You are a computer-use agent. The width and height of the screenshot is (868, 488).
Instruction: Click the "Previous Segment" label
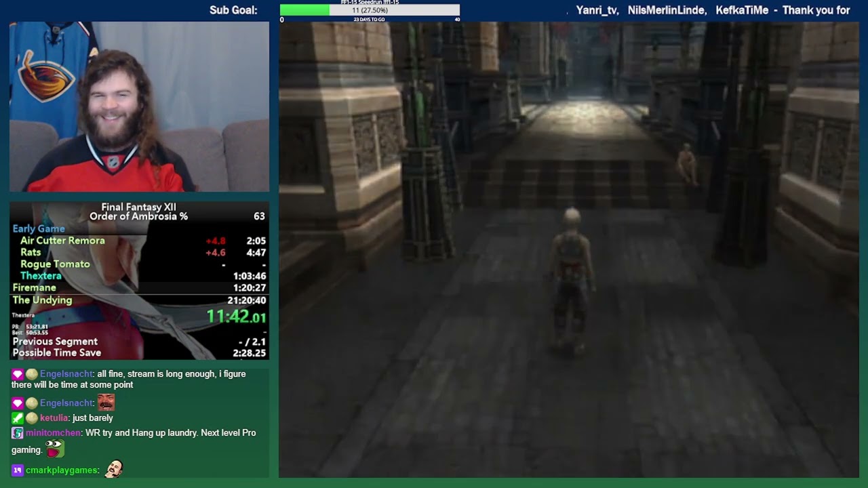click(x=55, y=342)
